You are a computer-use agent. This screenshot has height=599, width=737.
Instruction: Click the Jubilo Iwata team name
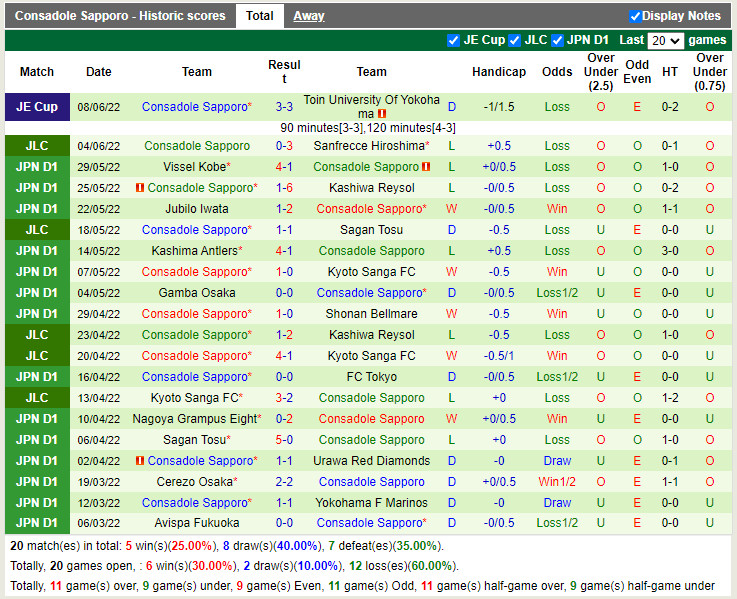coord(197,209)
